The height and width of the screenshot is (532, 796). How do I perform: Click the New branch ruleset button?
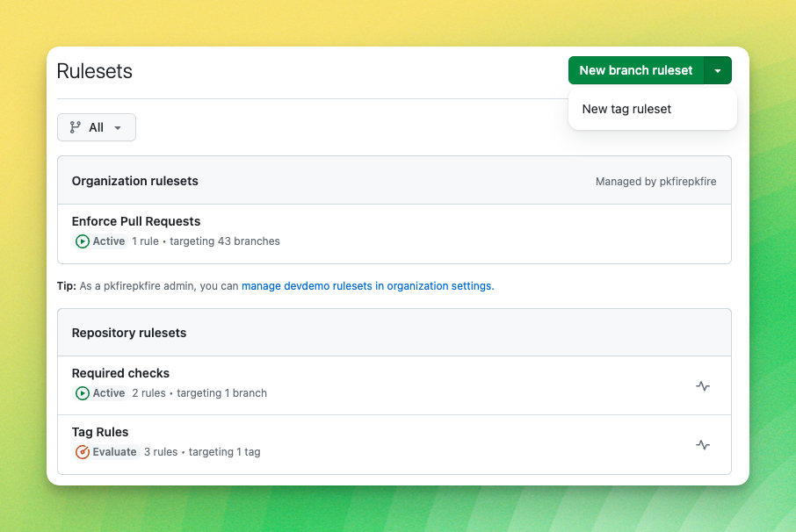pos(636,69)
